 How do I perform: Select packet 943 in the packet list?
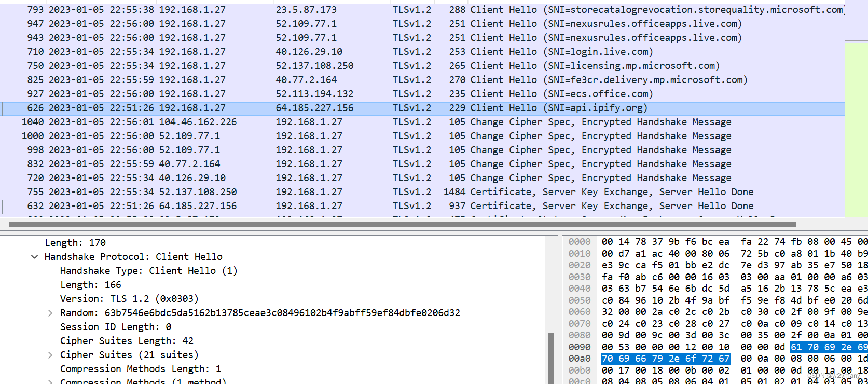pos(422,38)
